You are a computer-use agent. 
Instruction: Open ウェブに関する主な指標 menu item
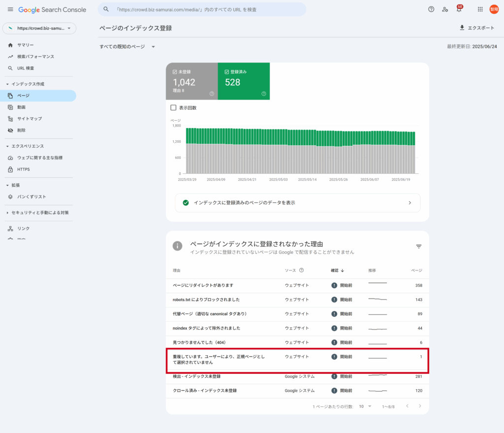pyautogui.click(x=38, y=158)
